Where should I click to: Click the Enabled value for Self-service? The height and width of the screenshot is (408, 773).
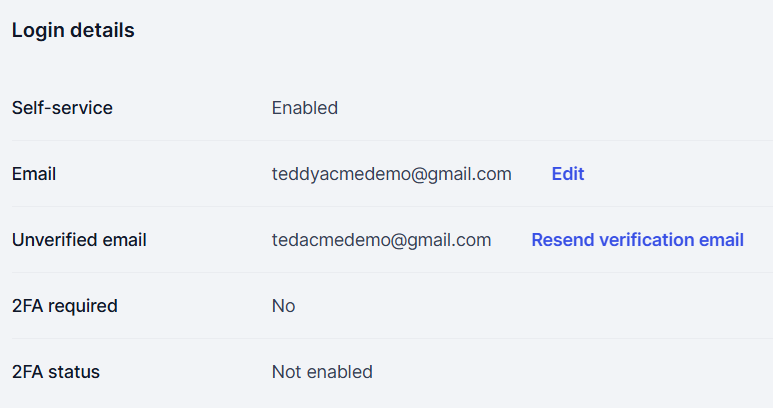(x=304, y=108)
